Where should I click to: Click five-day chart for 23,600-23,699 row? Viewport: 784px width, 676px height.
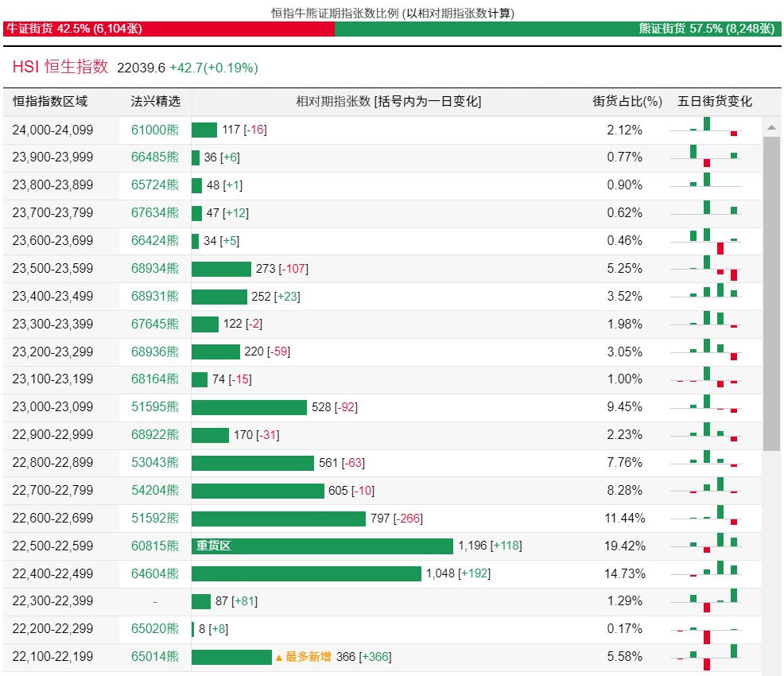point(706,241)
